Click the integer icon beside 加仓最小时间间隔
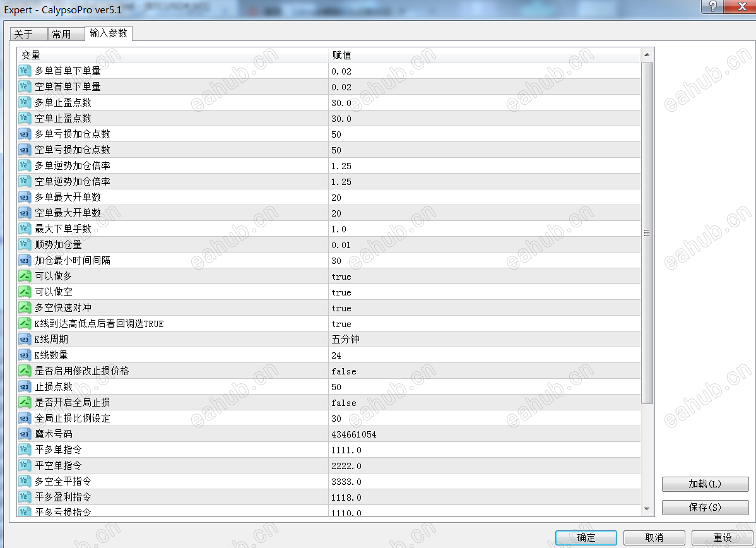 pyautogui.click(x=25, y=261)
